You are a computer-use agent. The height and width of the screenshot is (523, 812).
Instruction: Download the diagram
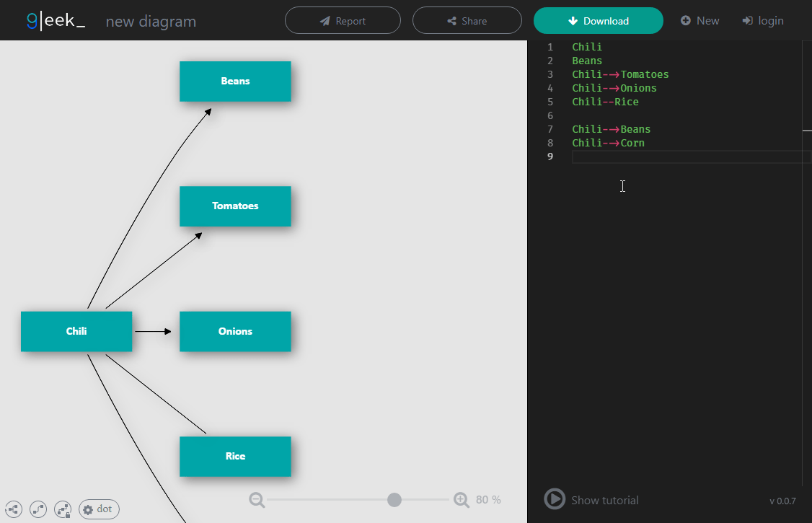coord(599,20)
